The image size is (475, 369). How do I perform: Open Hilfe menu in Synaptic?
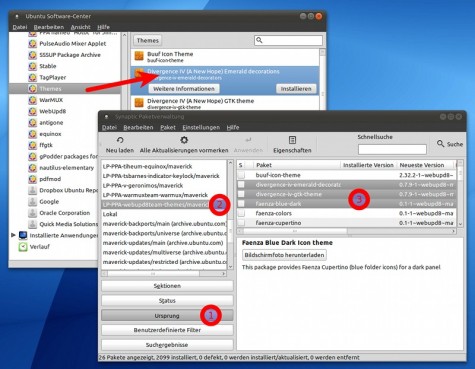pyautogui.click(x=233, y=127)
